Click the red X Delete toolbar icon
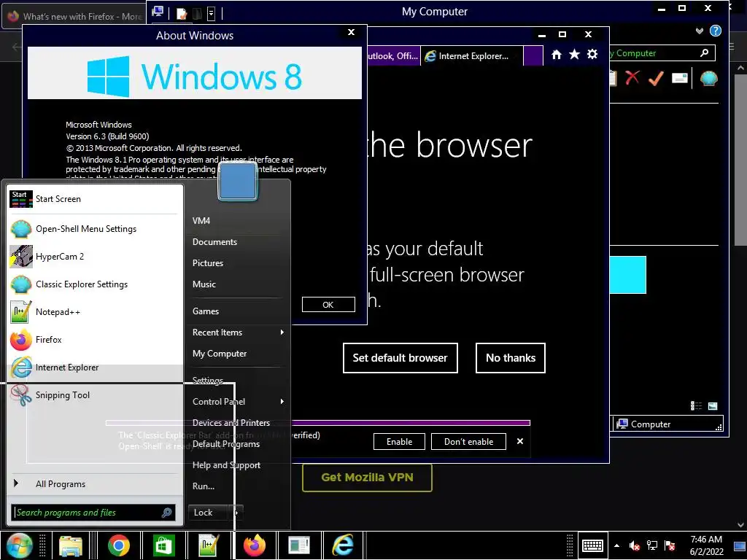 click(x=632, y=77)
